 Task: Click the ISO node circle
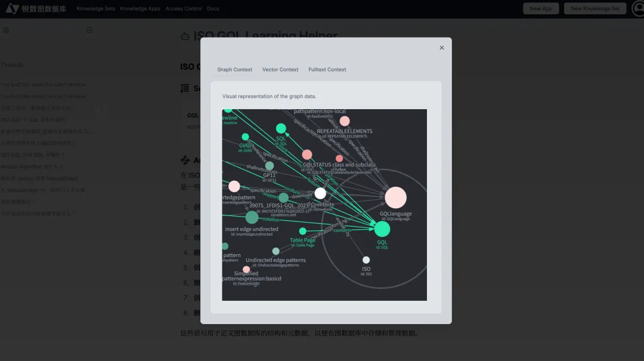[x=366, y=260]
